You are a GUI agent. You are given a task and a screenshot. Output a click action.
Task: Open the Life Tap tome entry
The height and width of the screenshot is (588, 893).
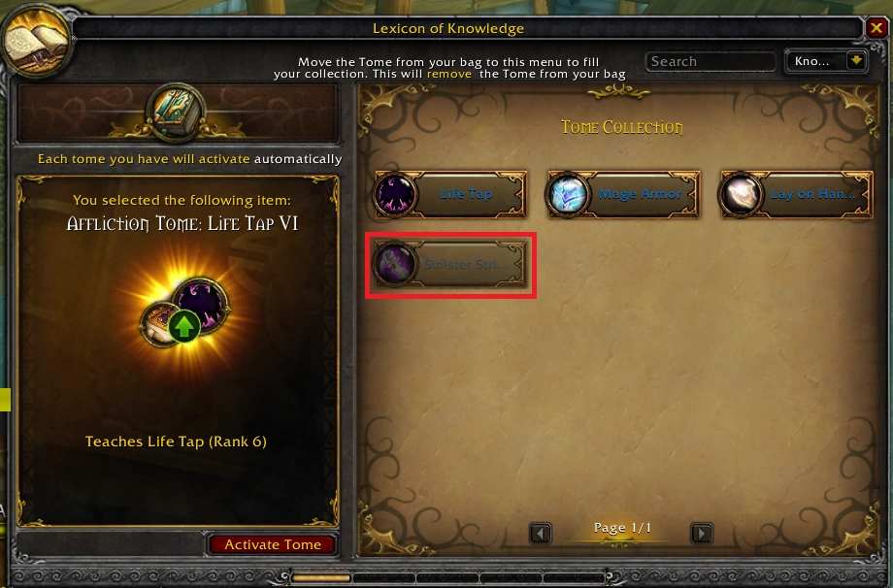click(450, 194)
